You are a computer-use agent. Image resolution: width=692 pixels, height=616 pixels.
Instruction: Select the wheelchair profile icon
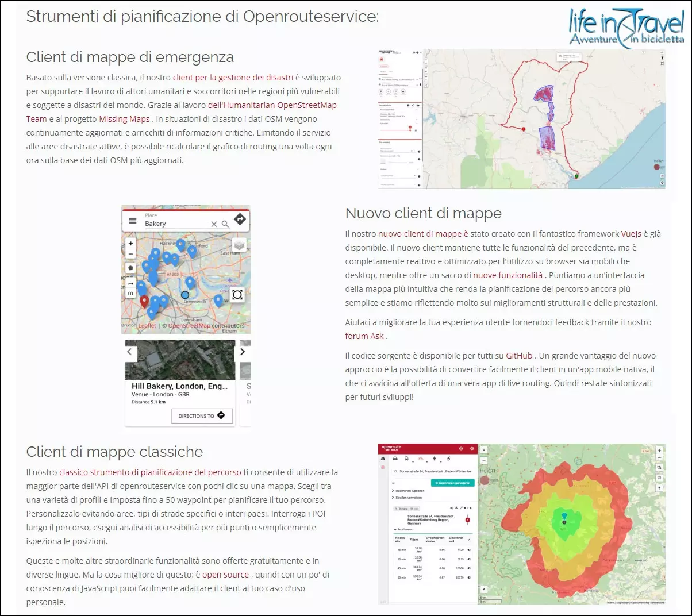[448, 458]
